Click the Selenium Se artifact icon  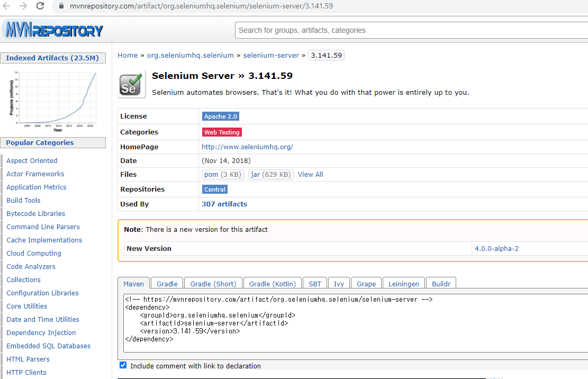(x=131, y=84)
